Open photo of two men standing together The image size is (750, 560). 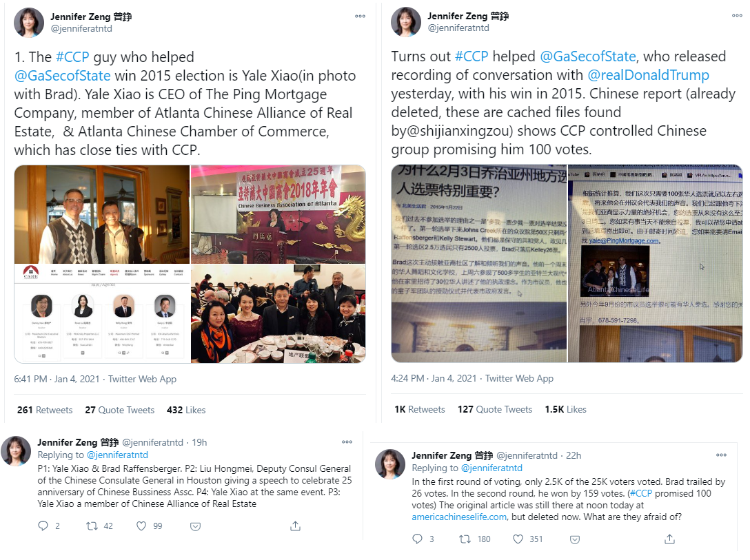point(102,214)
